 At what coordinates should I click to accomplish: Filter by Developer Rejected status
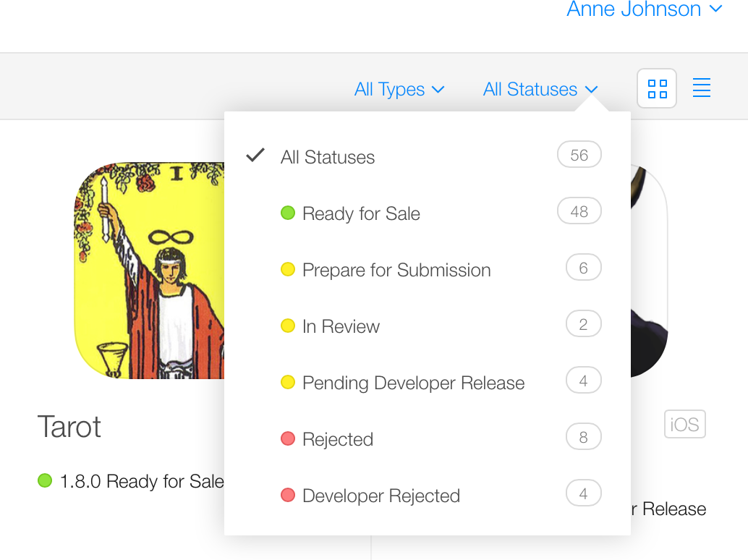pos(381,496)
